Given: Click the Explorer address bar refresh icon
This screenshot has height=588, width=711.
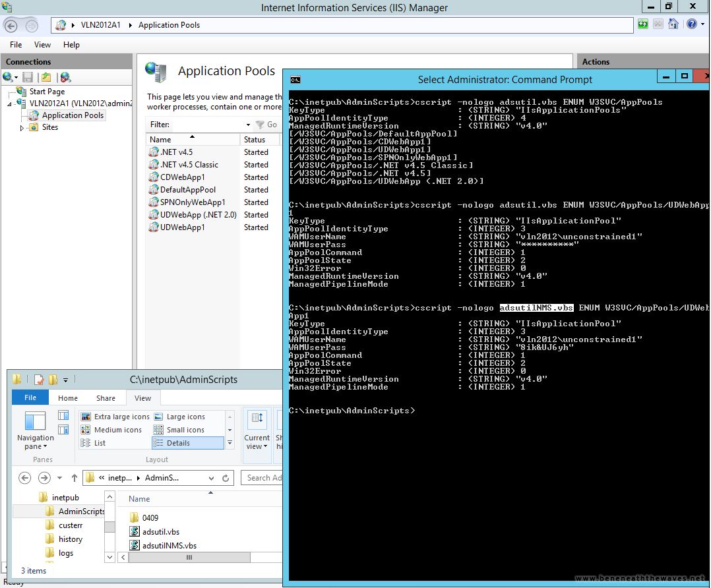Looking at the screenshot, I should pos(226,478).
